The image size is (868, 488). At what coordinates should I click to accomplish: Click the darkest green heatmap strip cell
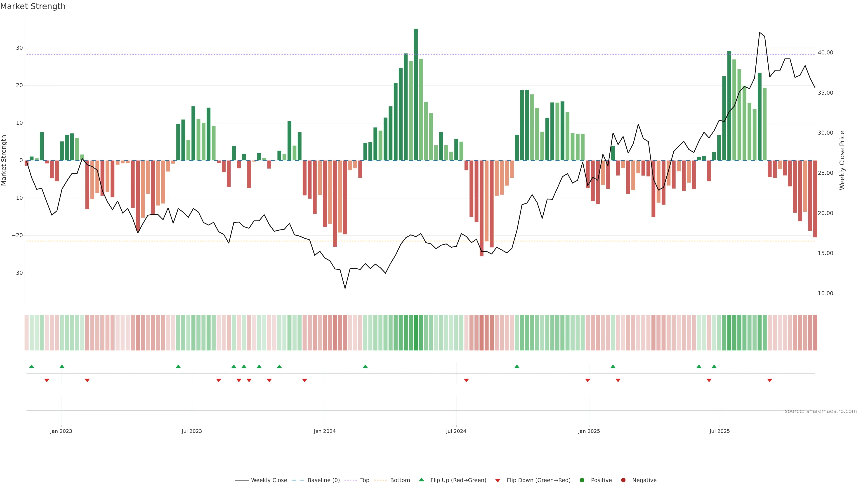pos(416,332)
